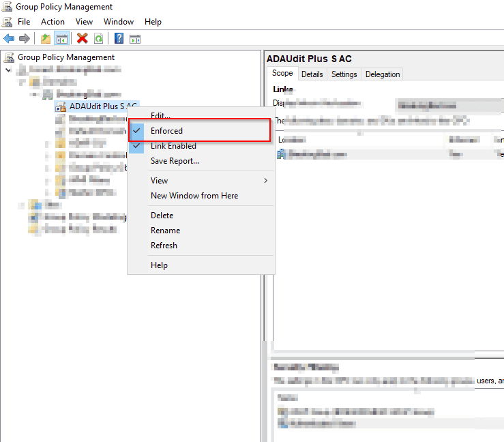The image size is (504, 442).
Task: Toggle the Show/Hide Console Tree icon
Action: pyautogui.click(x=61, y=39)
